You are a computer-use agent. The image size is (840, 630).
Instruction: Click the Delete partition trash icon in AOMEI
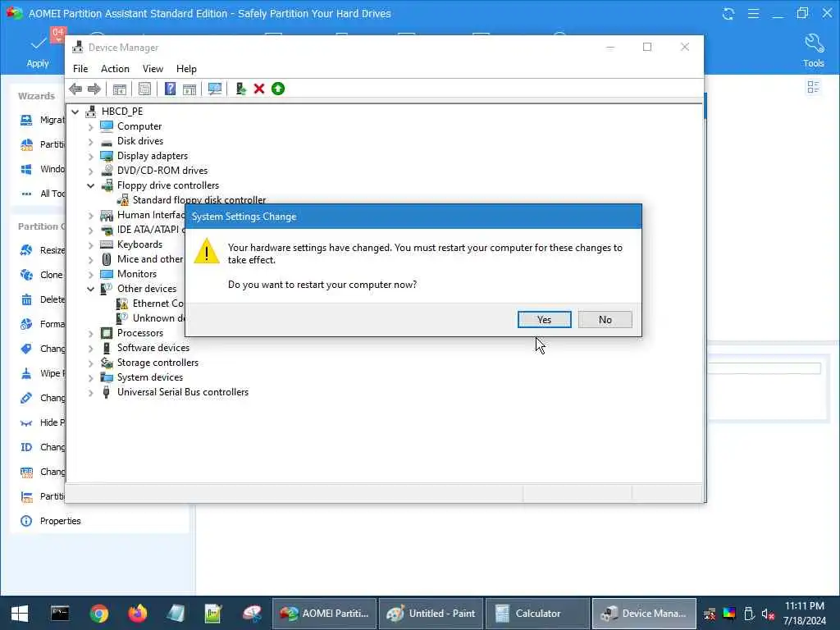tap(26, 299)
